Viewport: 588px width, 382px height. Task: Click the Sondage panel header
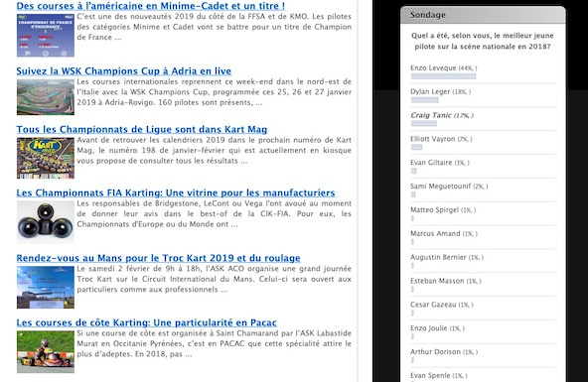click(x=483, y=15)
